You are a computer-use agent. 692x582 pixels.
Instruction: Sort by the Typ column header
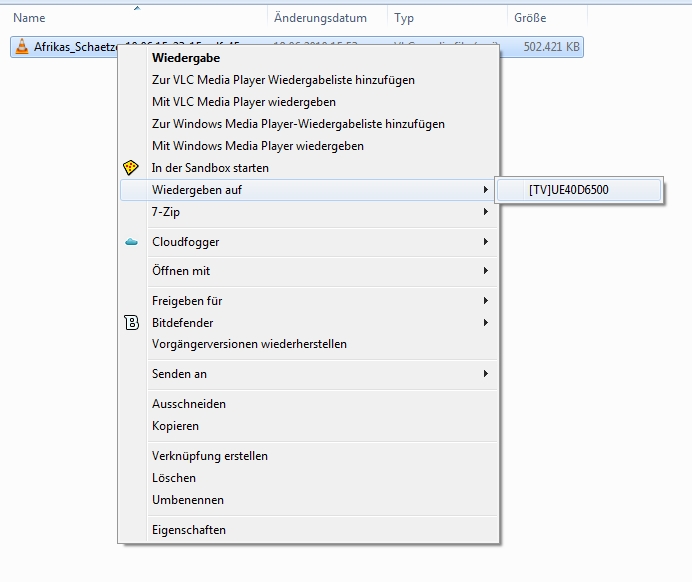coord(447,18)
